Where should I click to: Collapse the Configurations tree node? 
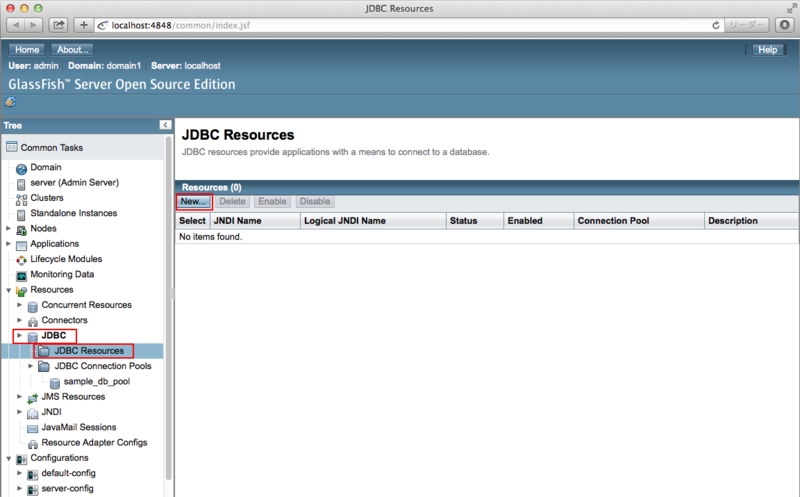coord(9,458)
